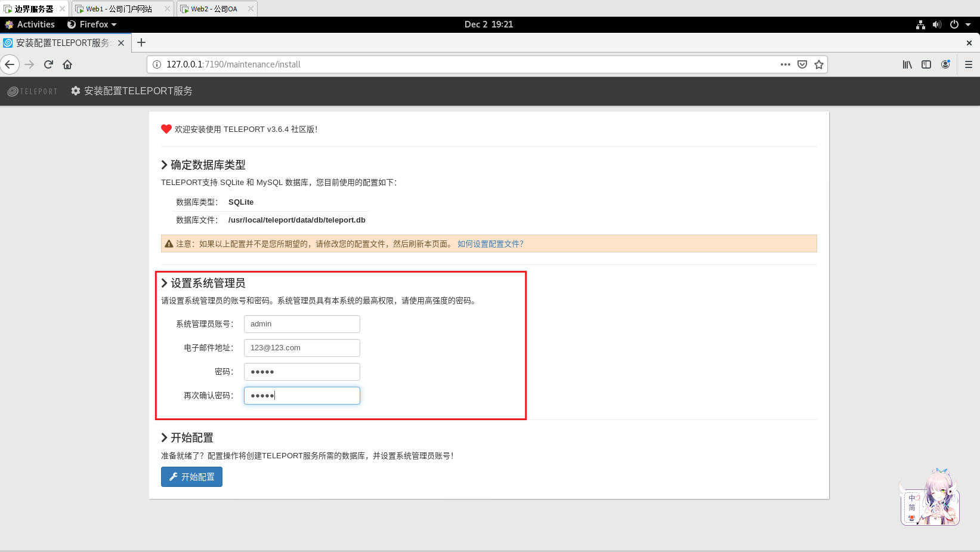The height and width of the screenshot is (552, 980).
Task: Open the Library bookmarks icon
Action: pos(907,64)
